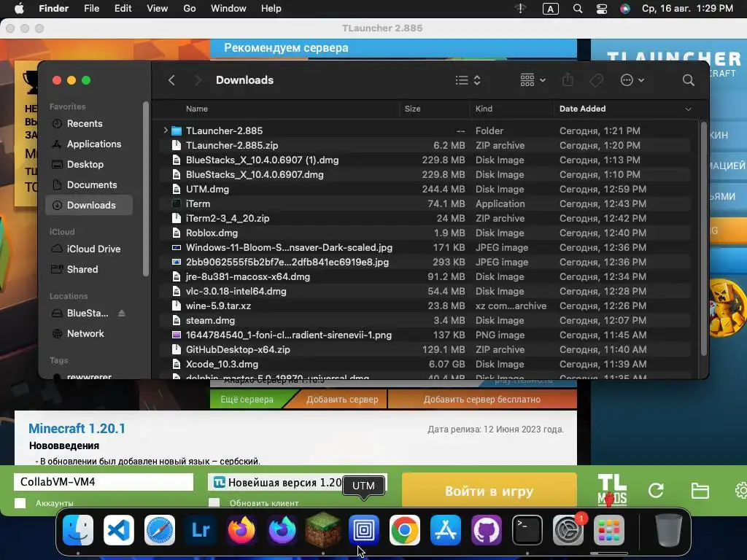The height and width of the screenshot is (560, 747).
Task: Select Applications in Finder sidebar
Action: 88,144
